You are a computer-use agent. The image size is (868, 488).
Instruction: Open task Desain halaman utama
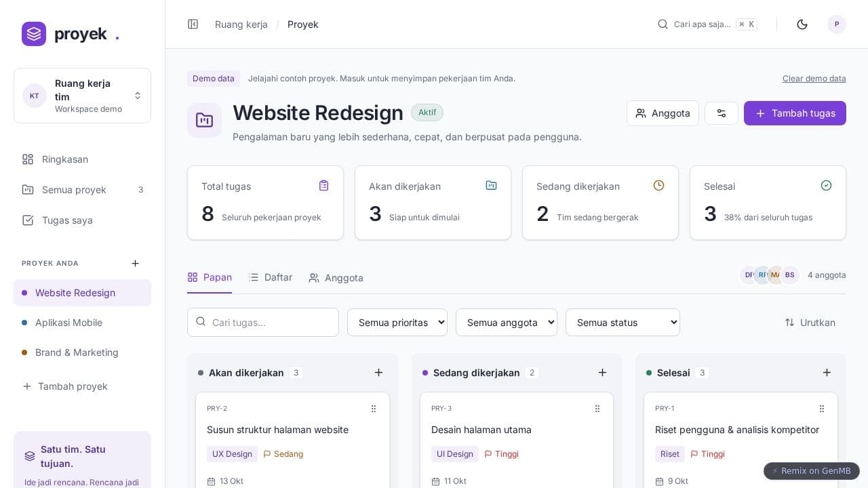481,430
